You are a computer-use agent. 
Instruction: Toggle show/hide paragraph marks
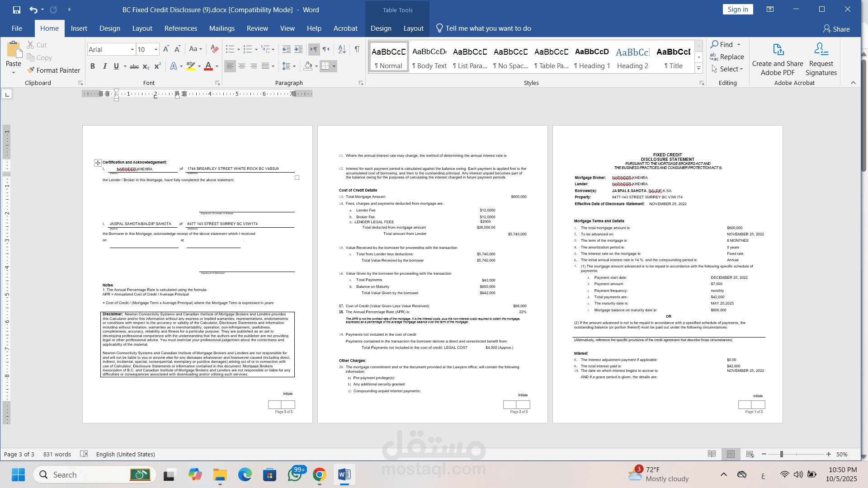[x=357, y=49]
